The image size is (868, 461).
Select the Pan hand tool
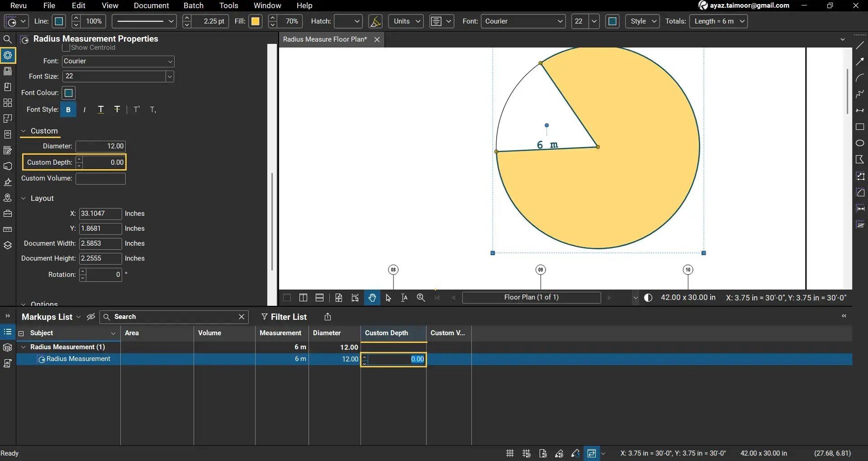click(372, 298)
